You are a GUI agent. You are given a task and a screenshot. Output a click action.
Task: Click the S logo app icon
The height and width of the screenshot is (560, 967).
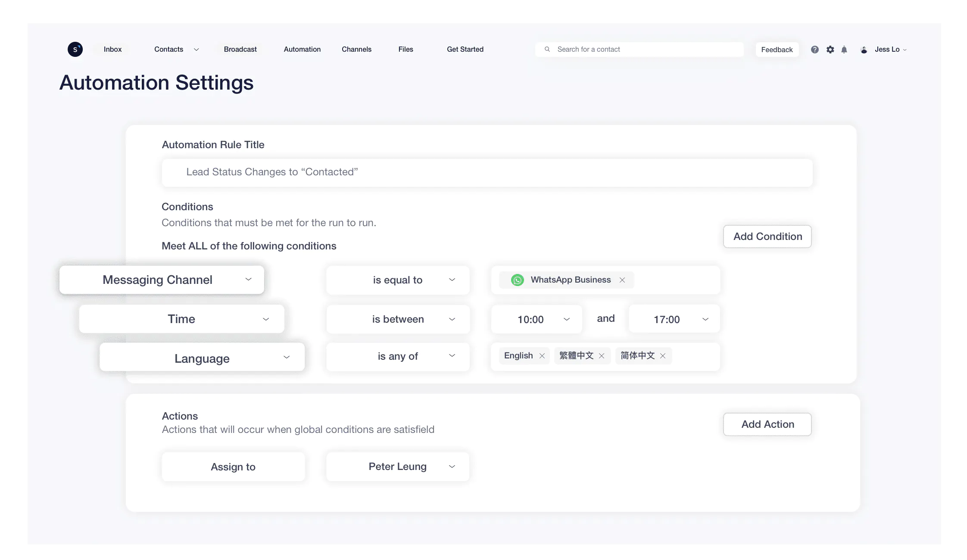tap(75, 49)
